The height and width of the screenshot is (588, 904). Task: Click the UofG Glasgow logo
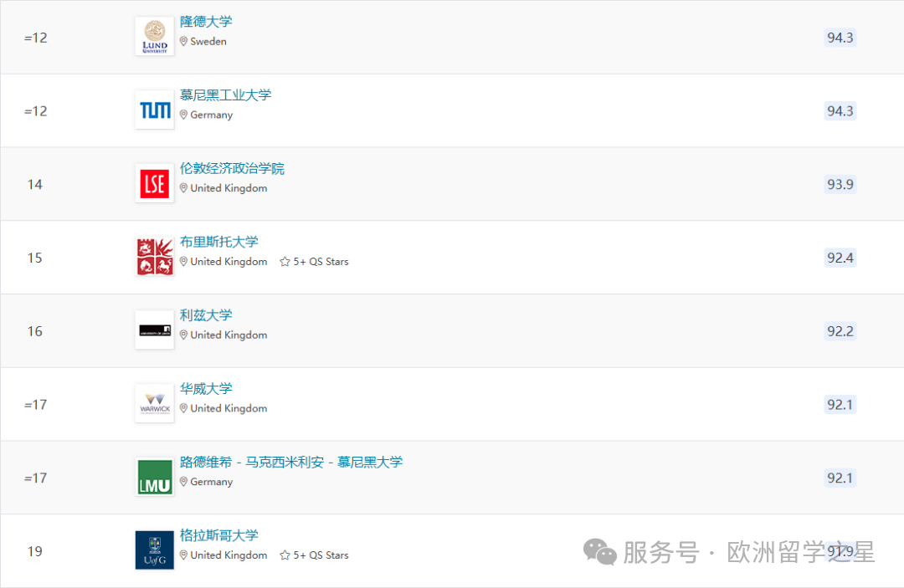coord(155,550)
